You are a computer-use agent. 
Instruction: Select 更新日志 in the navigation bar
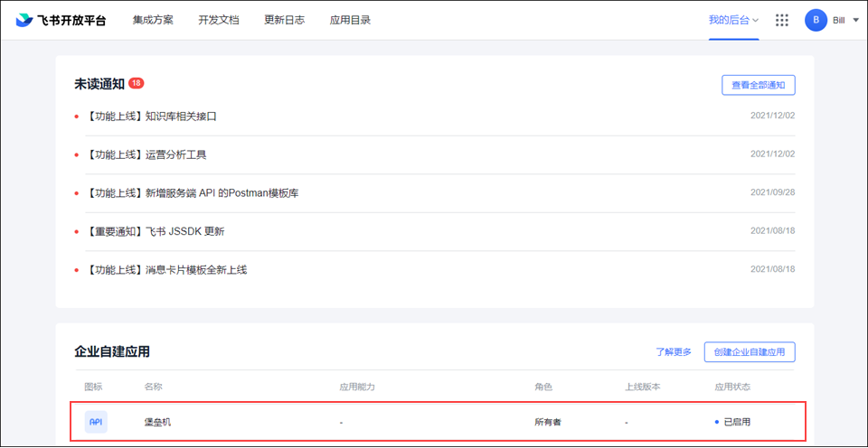285,20
